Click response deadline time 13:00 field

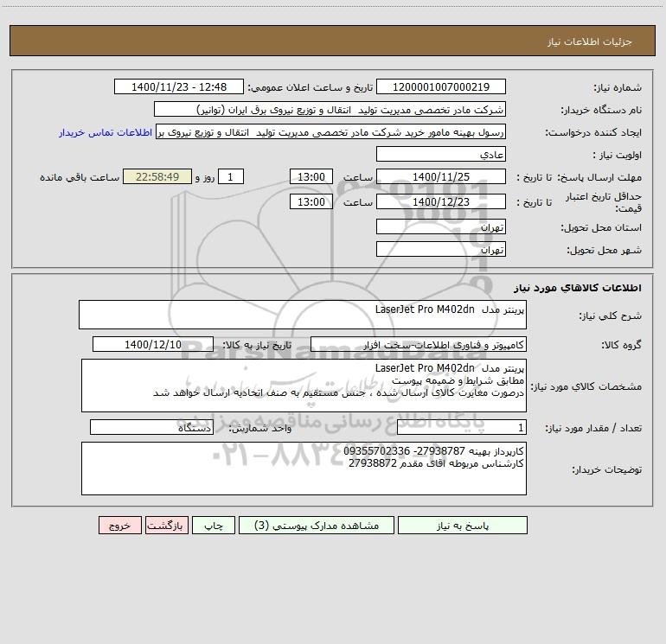pyautogui.click(x=311, y=176)
